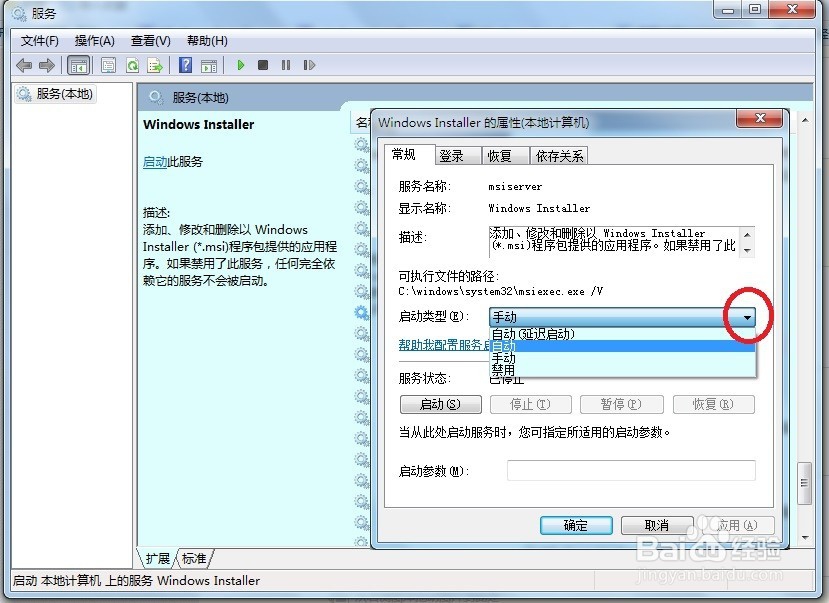This screenshot has height=603, width=829.
Task: Click the Refresh toolbar icon
Action: pos(132,66)
